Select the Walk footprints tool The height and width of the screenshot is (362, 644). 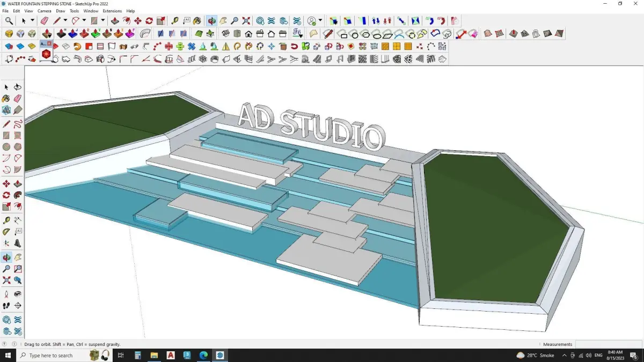[6, 306]
